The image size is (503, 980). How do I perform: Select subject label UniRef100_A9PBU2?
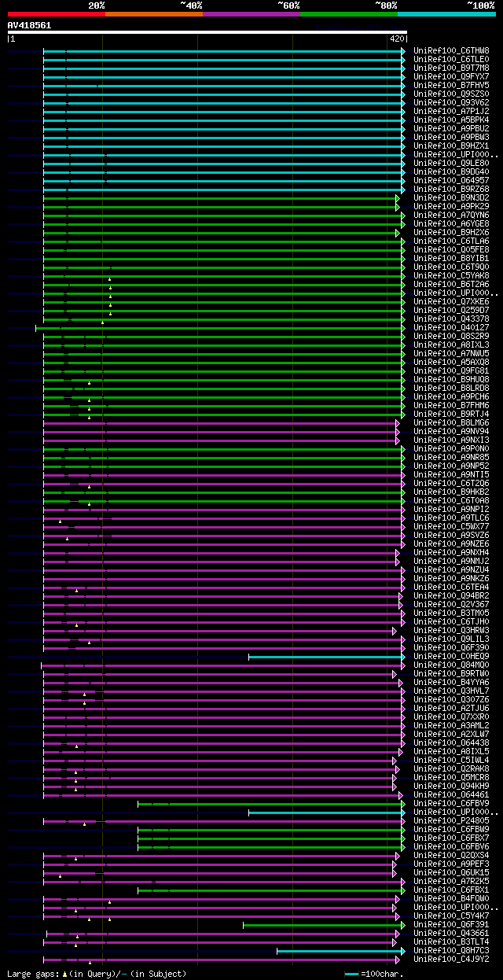click(x=451, y=129)
